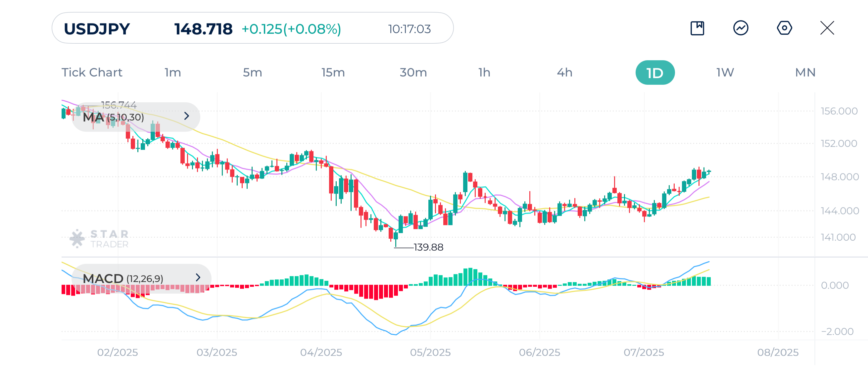Screen dimensions: 868x382
Task: Expand the MA (5,10,30) indicator chevron
Action: (x=187, y=116)
